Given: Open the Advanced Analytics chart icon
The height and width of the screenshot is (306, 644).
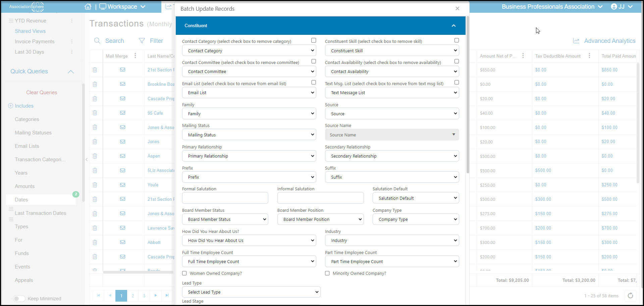Looking at the screenshot, I should (x=576, y=41).
